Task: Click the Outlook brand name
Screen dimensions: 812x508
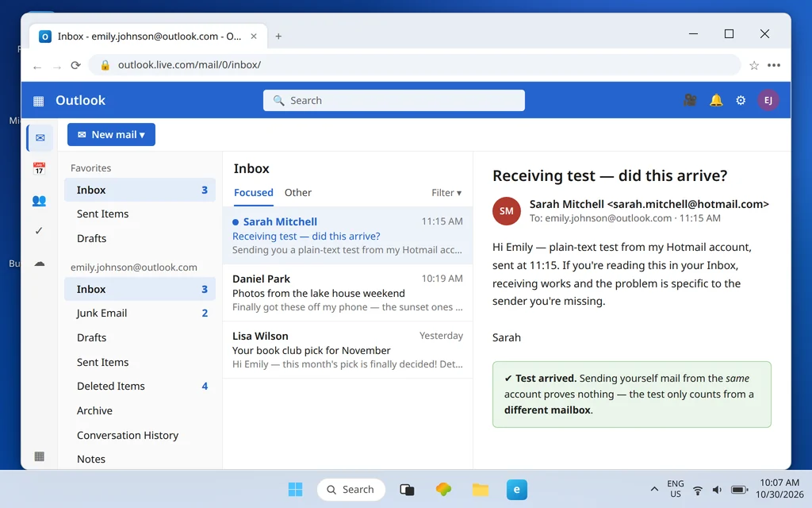Action: 80,101
